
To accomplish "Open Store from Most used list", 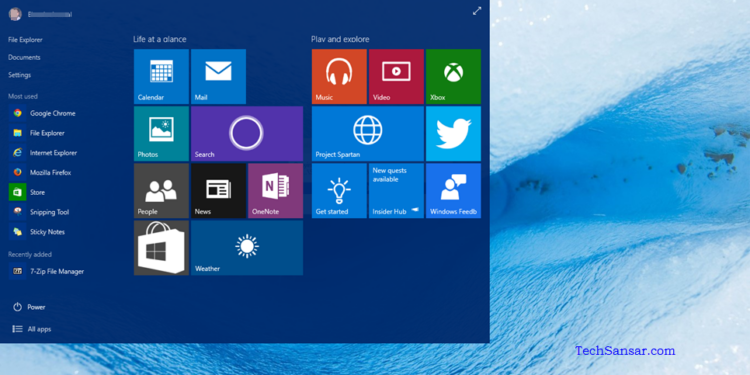I will [x=27, y=192].
